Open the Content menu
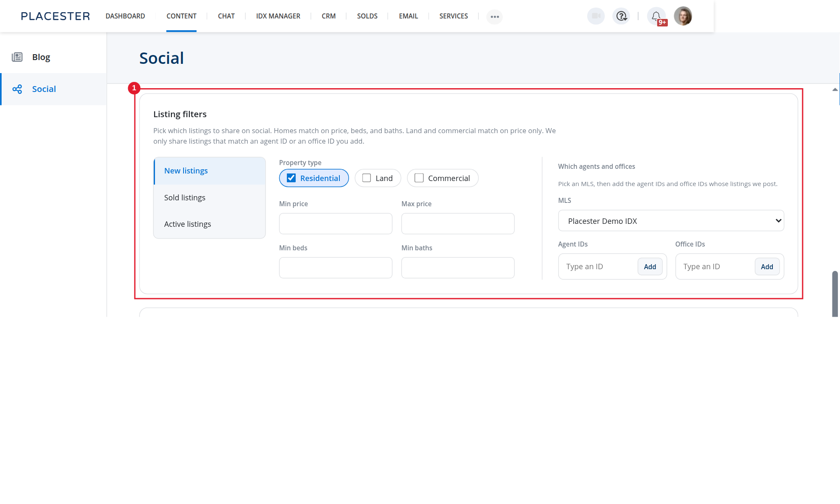 click(x=181, y=16)
